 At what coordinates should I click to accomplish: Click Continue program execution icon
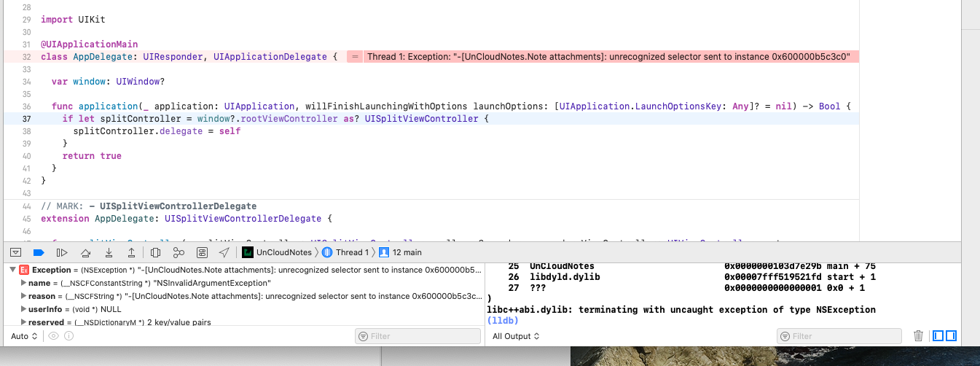62,252
